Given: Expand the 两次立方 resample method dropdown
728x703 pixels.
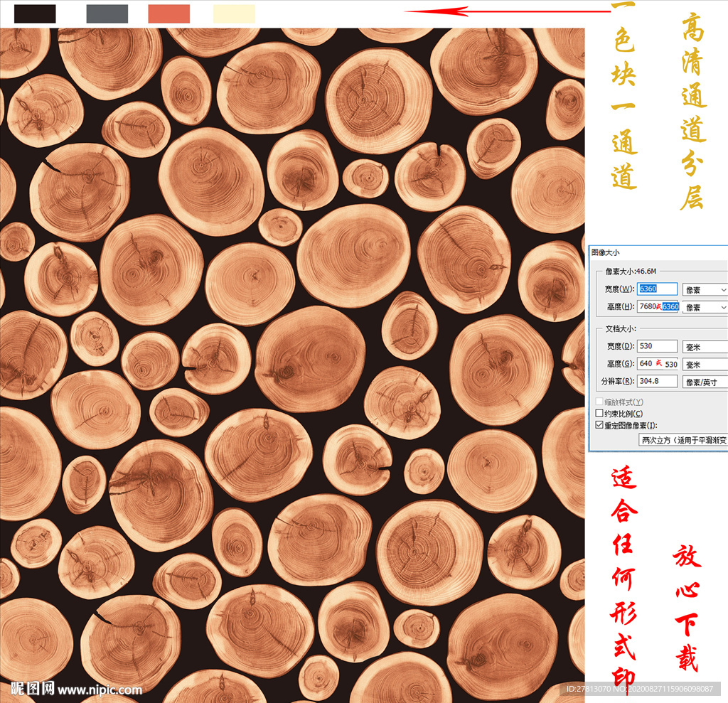Looking at the screenshot, I should (683, 440).
